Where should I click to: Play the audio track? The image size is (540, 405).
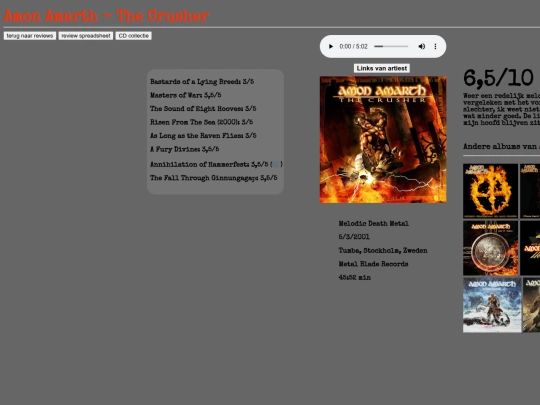[x=331, y=46]
